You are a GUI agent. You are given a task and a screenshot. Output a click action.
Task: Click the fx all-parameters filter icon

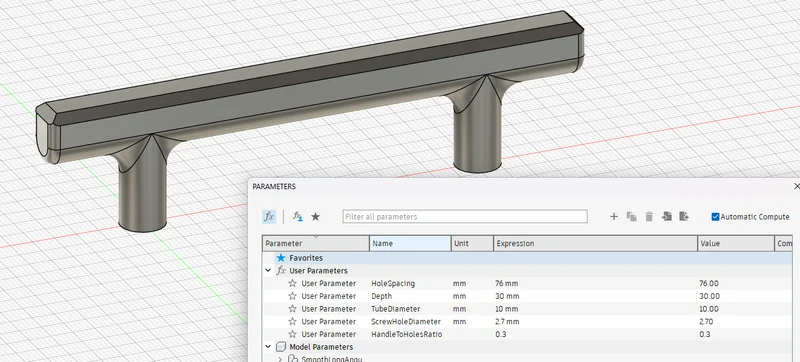pos(269,217)
